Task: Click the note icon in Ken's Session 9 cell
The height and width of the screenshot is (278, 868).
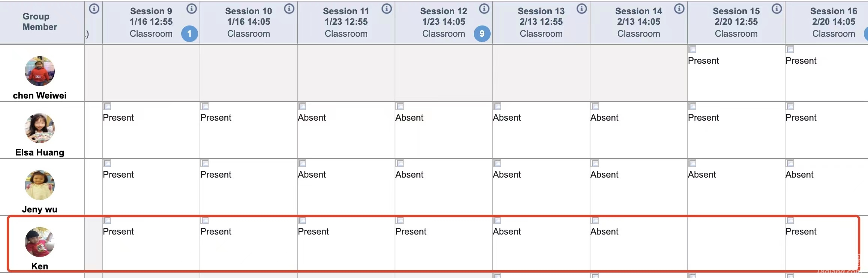Action: pyautogui.click(x=107, y=220)
